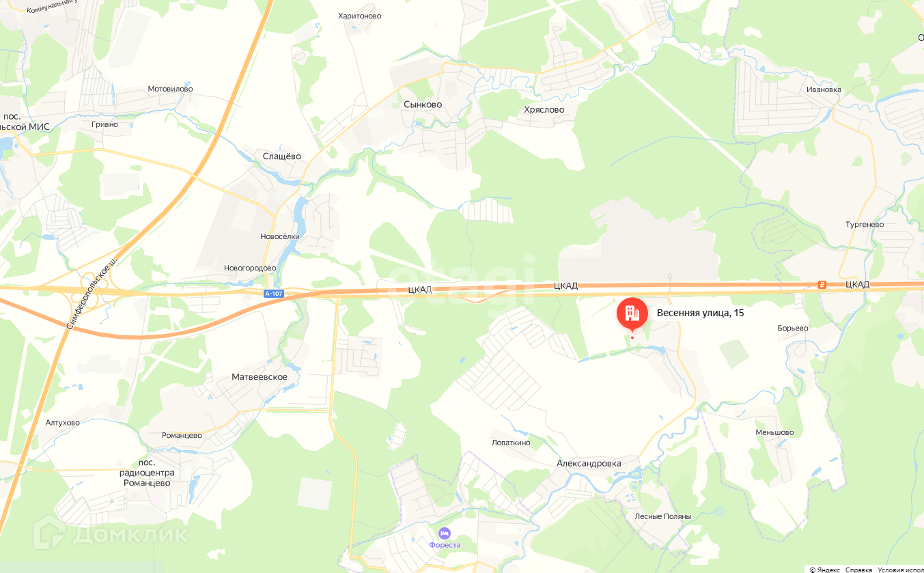The height and width of the screenshot is (573, 924).
Task: Select the Лесные Поляны label
Action: coord(663,516)
